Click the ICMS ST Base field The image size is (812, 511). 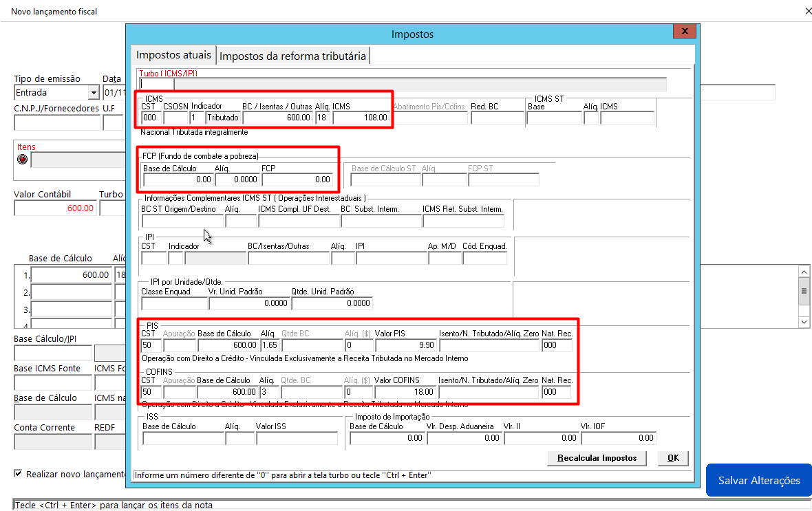554,118
